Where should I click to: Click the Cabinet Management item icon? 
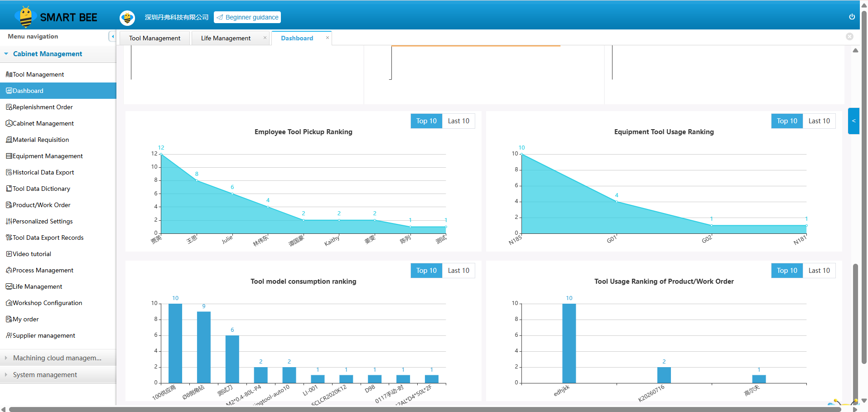[9, 123]
